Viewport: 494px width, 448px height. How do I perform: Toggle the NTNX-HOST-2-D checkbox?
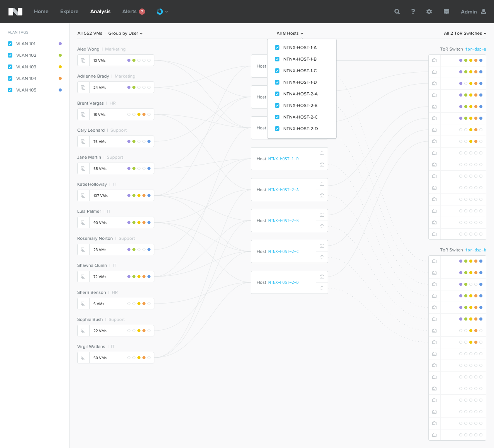pyautogui.click(x=277, y=129)
